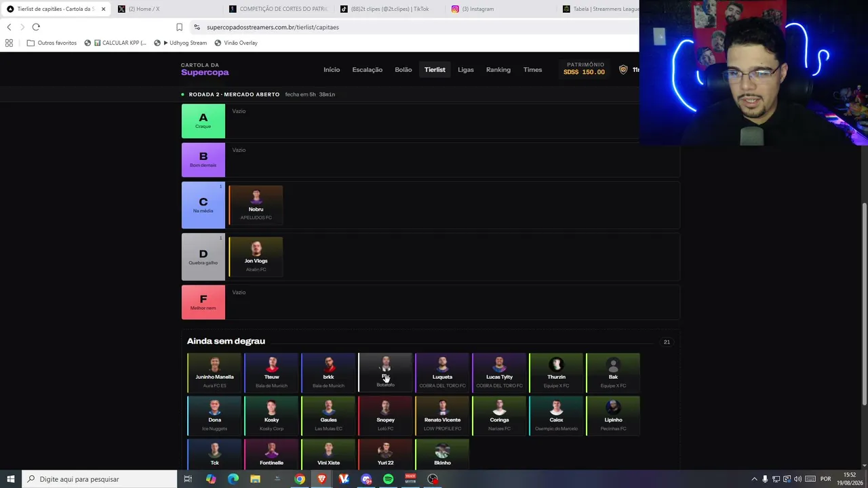Open the Escalação page
Screen dimensions: 868x488
[x=367, y=70]
